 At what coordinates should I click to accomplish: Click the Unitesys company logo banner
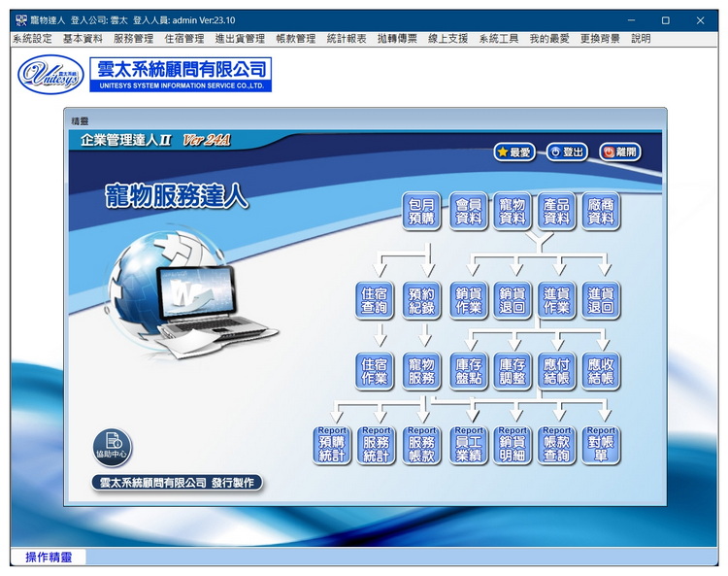point(145,75)
